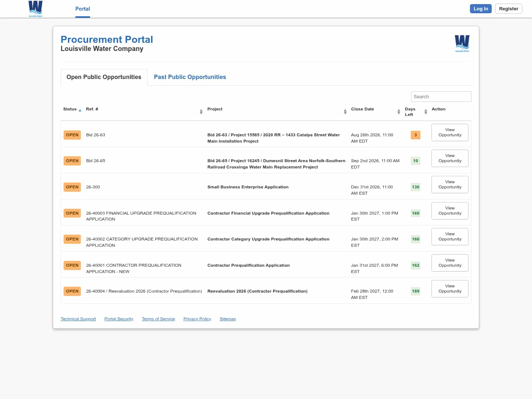
Task: Click the Procurement Portal heading
Action: [x=107, y=40]
